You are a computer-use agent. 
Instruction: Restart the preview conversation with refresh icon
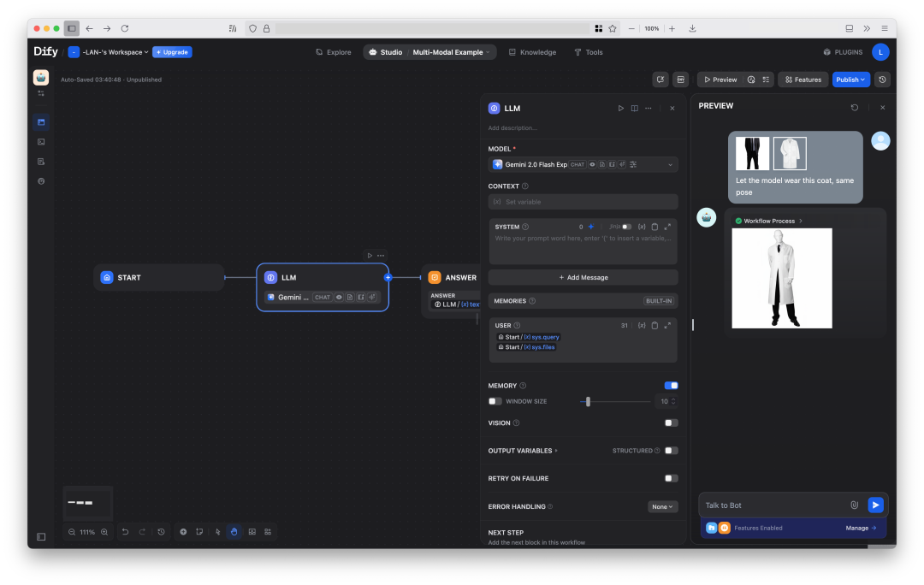coord(854,108)
